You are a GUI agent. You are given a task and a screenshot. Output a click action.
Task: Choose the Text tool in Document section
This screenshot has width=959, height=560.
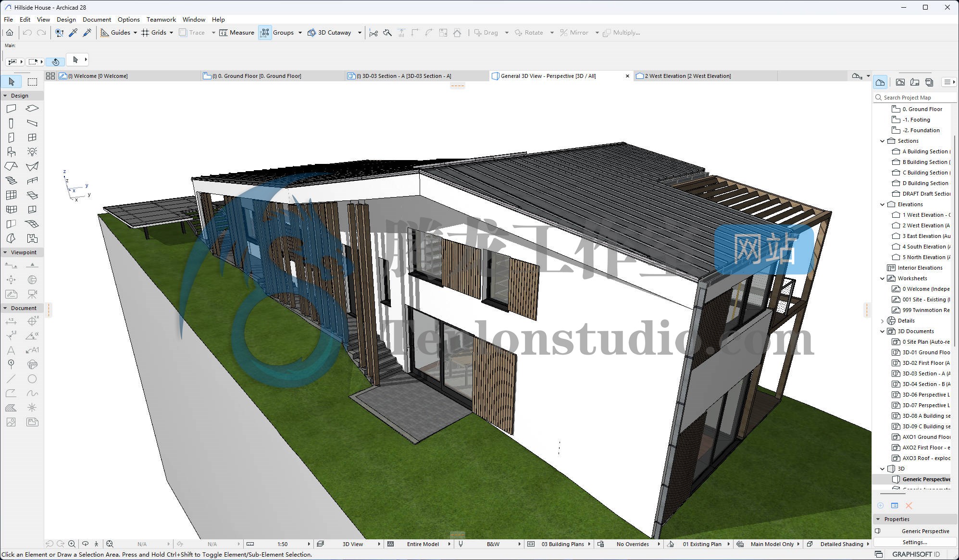pos(11,350)
